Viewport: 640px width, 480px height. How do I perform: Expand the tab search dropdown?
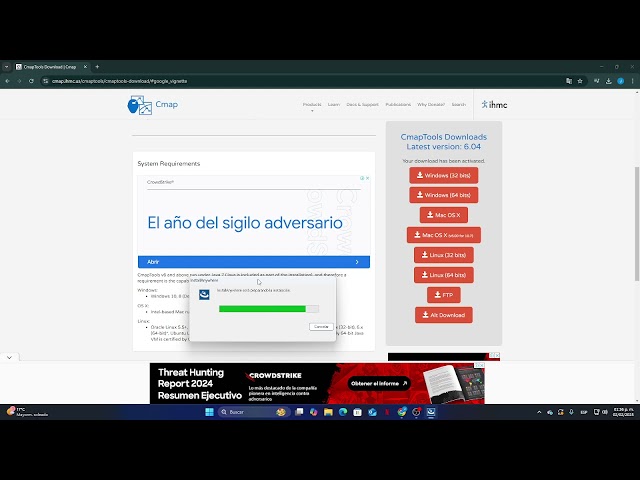click(x=6, y=67)
